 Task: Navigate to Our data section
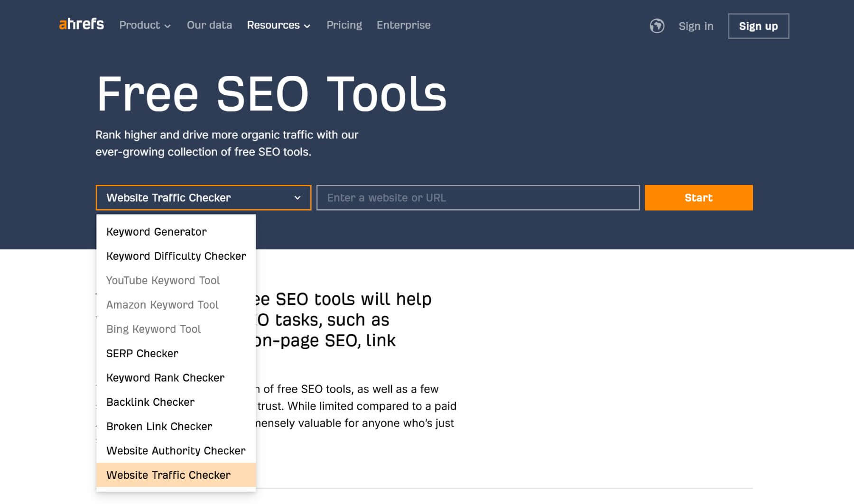click(209, 26)
